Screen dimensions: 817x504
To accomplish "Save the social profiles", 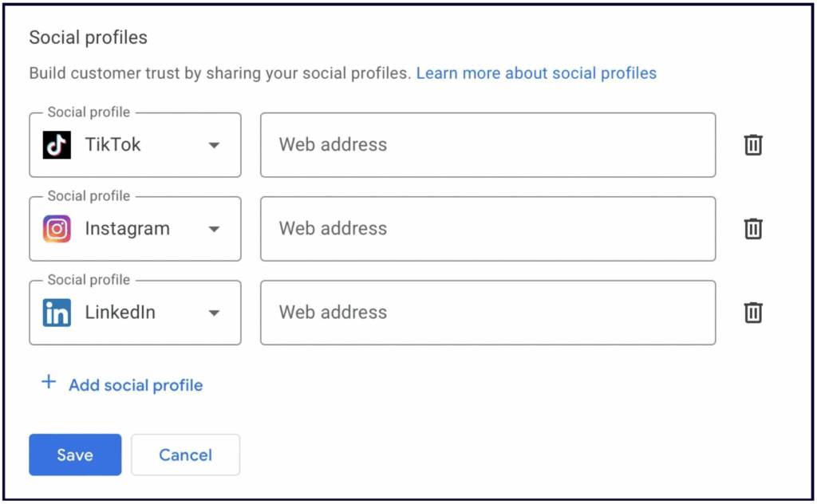I will point(75,455).
